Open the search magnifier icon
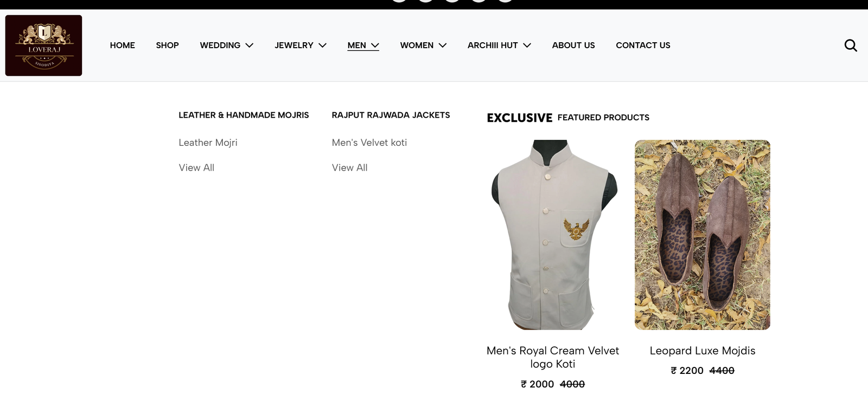Viewport: 868px width, 414px height. point(851,46)
